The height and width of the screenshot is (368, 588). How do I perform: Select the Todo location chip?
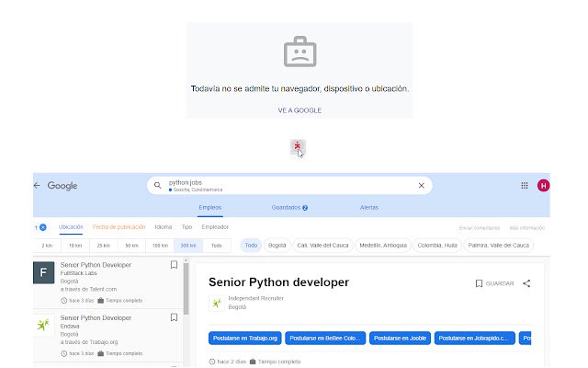(x=251, y=246)
